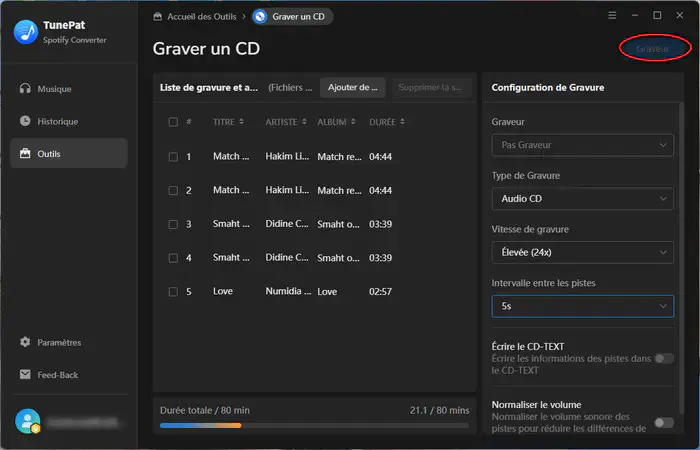Click the 'Durée totale / 80 min' label
Screen dimensions: 700x450
[x=205, y=410]
